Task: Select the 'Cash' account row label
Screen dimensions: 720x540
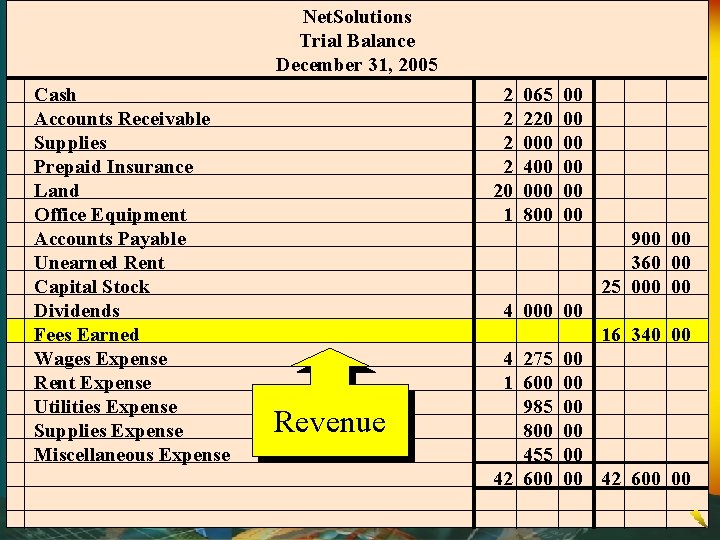Action: pos(55,95)
